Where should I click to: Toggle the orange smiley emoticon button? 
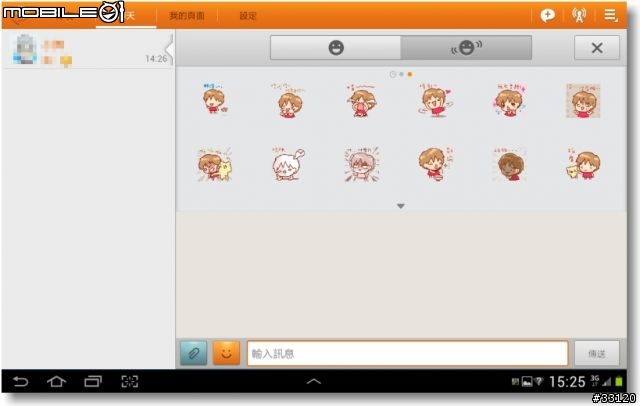coord(226,353)
